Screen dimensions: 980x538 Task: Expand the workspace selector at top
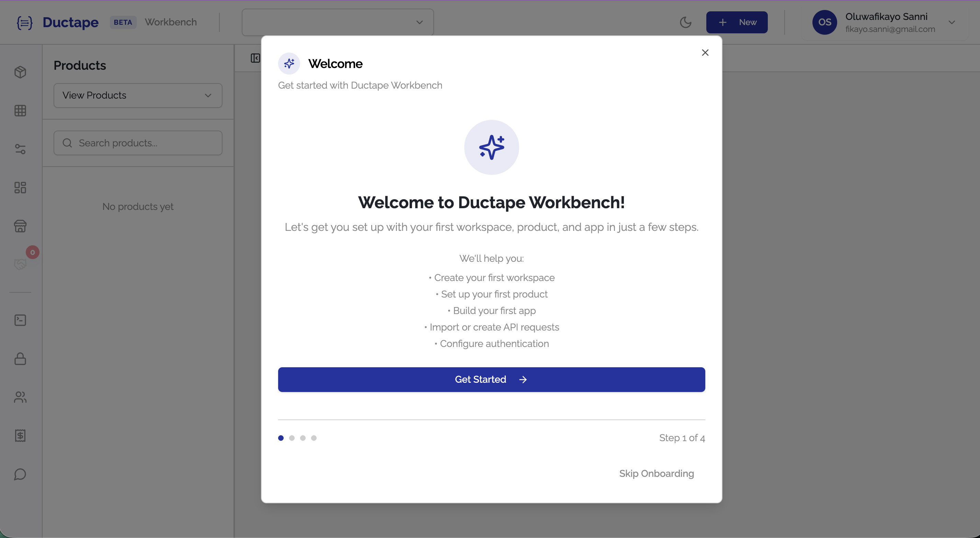(x=337, y=22)
